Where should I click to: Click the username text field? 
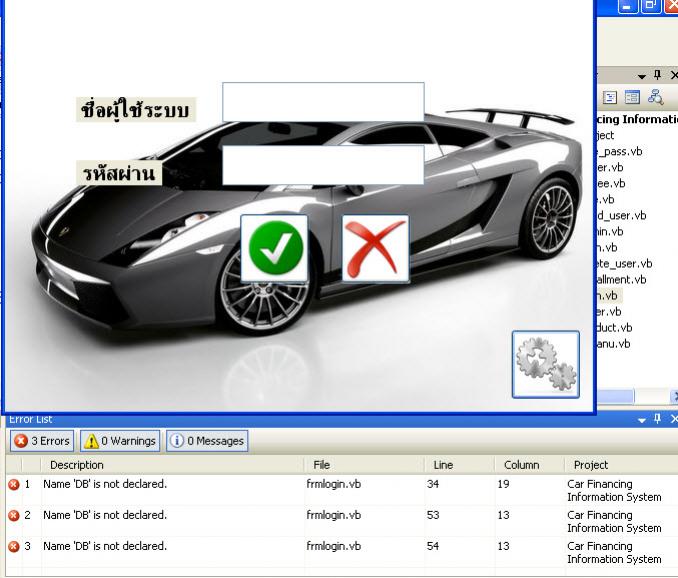click(x=323, y=102)
